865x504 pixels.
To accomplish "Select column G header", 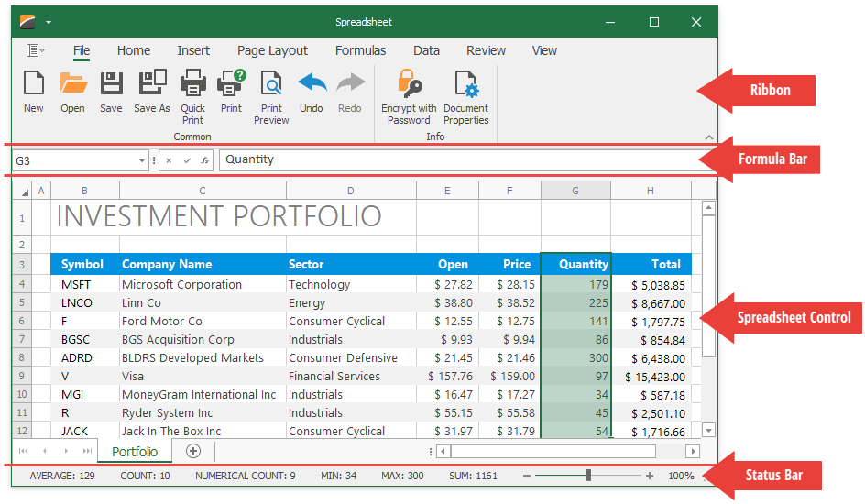I will click(575, 191).
